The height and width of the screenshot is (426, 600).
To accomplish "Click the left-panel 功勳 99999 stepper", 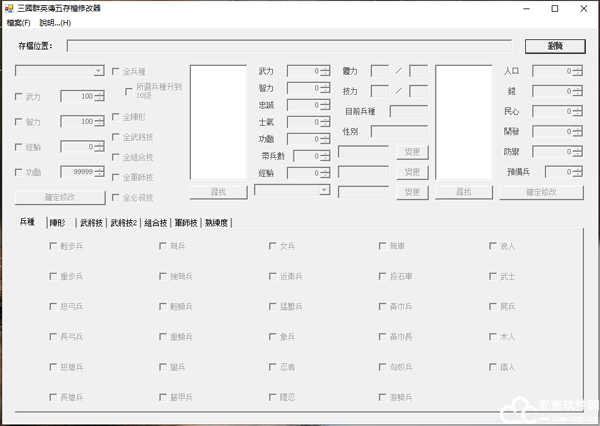I will pyautogui.click(x=98, y=172).
